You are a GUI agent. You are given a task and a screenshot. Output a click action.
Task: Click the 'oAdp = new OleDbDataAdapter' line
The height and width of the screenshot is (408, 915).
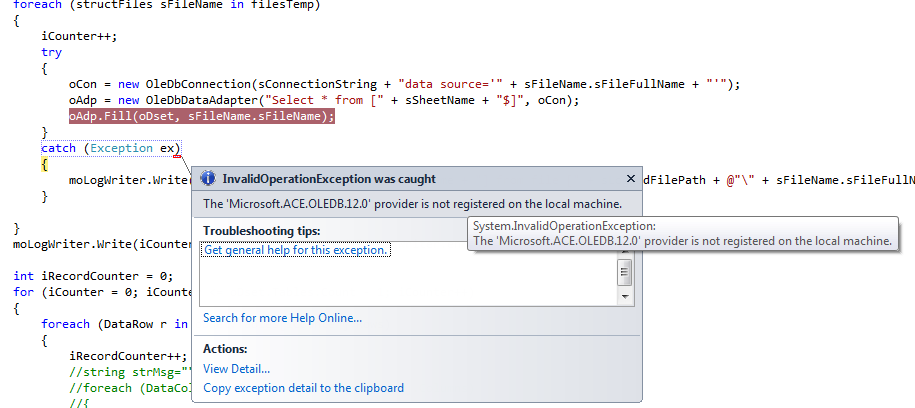tap(324, 100)
